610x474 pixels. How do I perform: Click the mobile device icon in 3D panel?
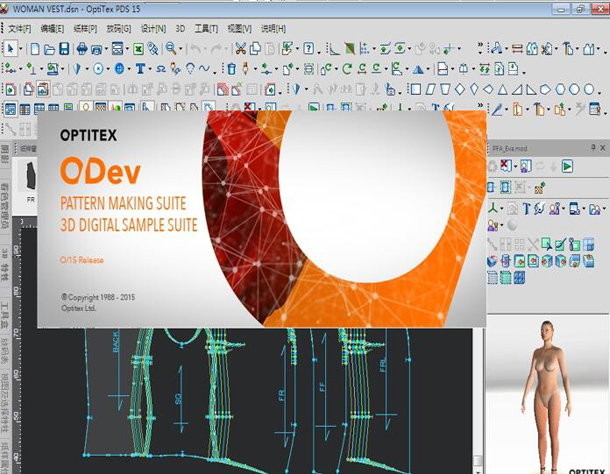pos(574,209)
